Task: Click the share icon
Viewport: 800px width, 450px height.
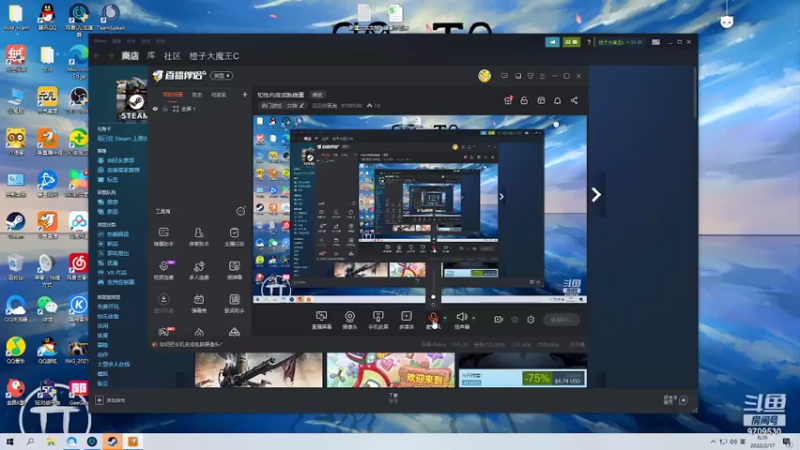Action: click(574, 101)
